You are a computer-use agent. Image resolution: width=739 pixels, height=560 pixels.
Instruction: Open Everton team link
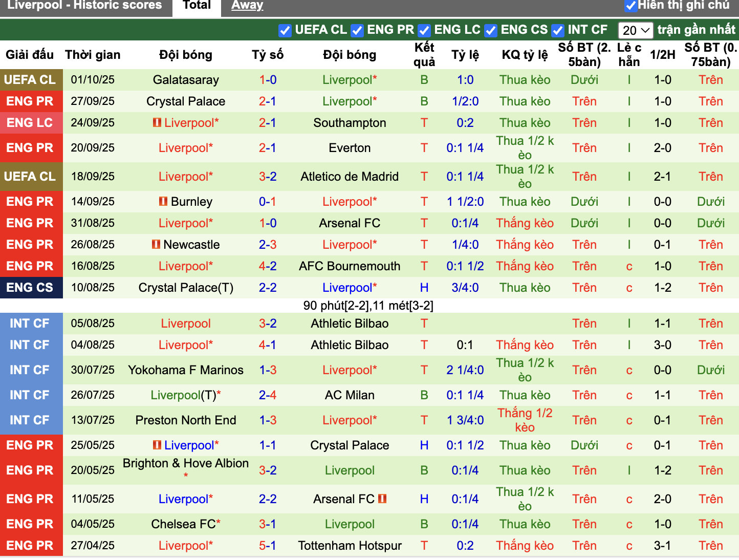(350, 148)
